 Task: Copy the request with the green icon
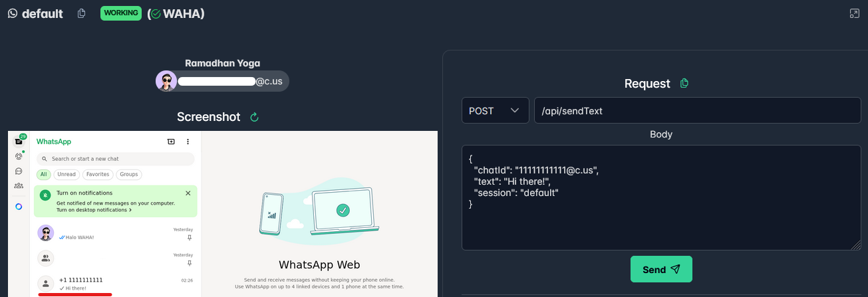pos(684,83)
